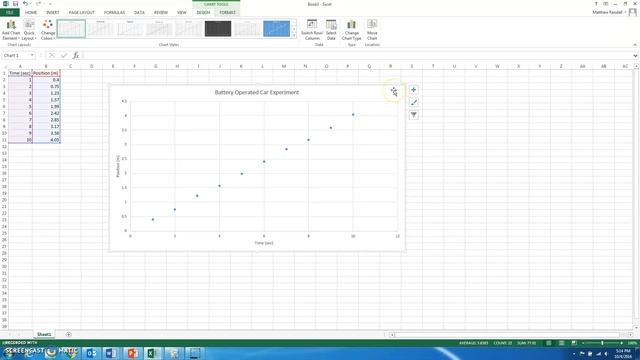Image resolution: width=640 pixels, height=360 pixels.
Task: Click the formula bar input area
Action: [x=357, y=56]
